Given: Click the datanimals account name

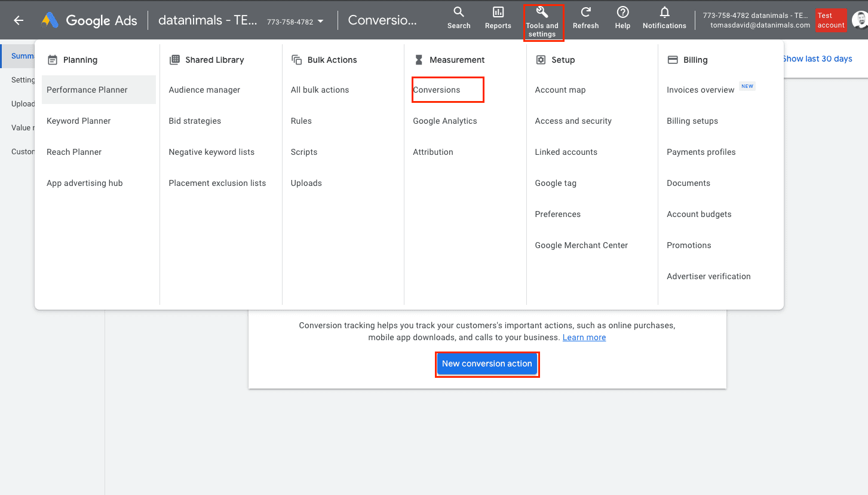Looking at the screenshot, I should 207,20.
